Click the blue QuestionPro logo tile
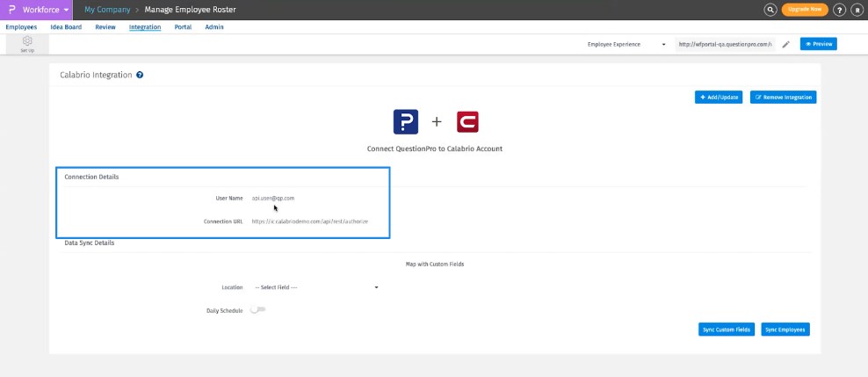868x377 pixels. [406, 122]
